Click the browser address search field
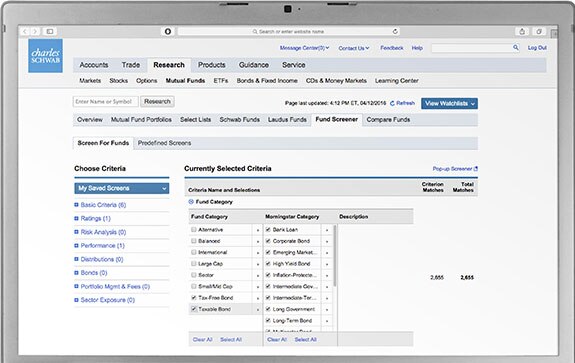 coord(289,32)
